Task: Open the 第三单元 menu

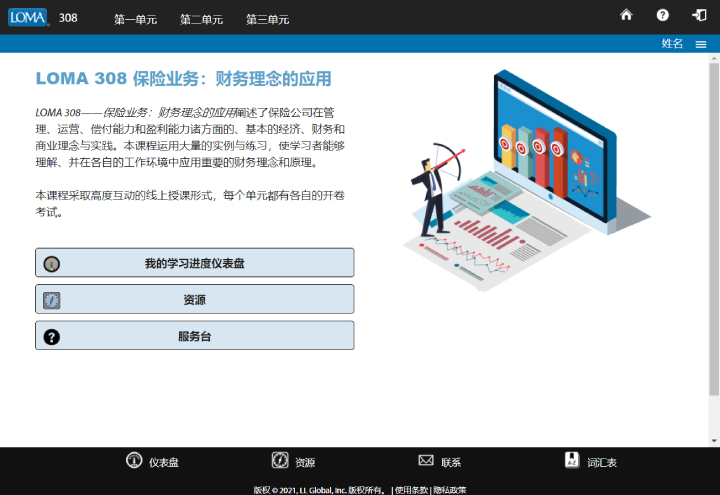Action: [268, 19]
